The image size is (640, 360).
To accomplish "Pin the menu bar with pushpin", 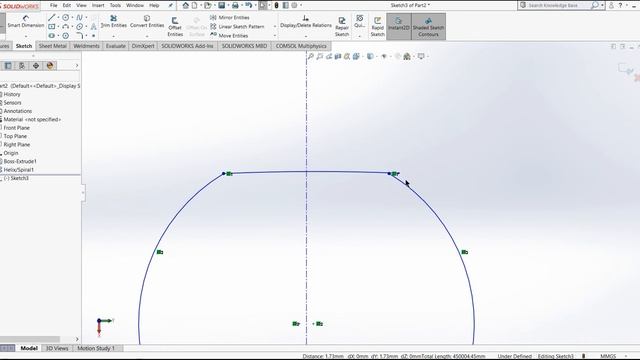I will pos(171,5).
